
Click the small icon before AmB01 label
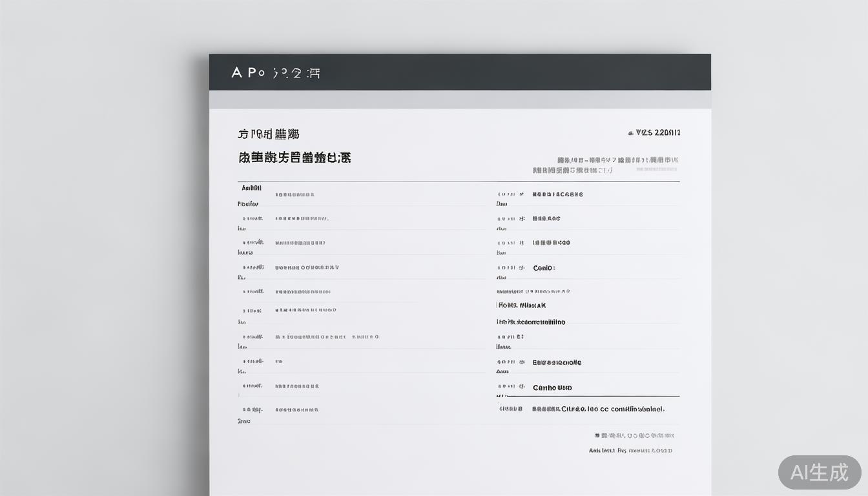point(237,188)
